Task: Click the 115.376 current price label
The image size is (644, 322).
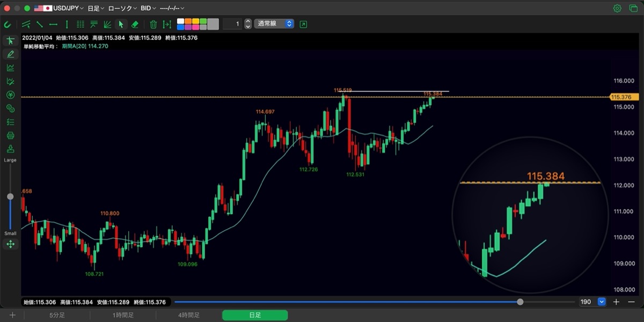Action: pyautogui.click(x=625, y=97)
